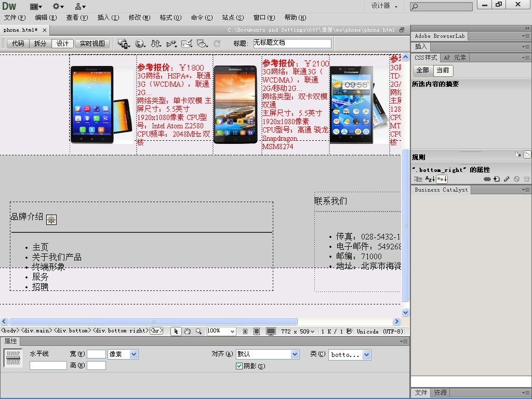Set the tablet size window icon

point(257,331)
